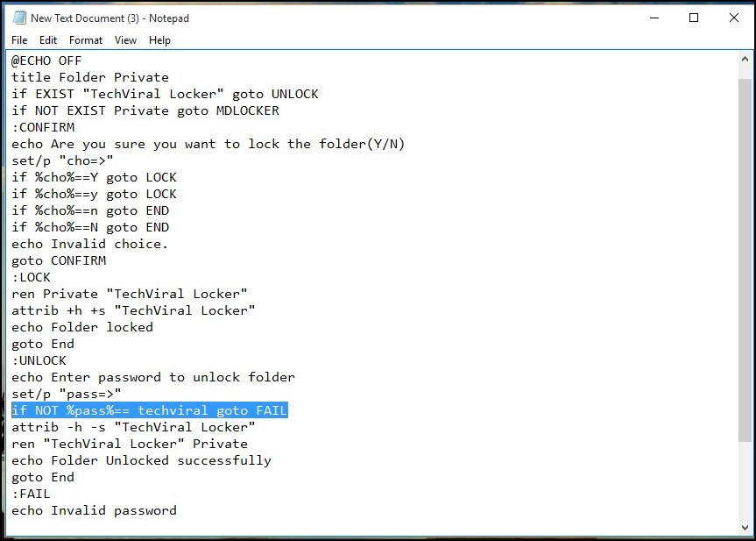This screenshot has width=756, height=541.
Task: Open the View menu
Action: pyautogui.click(x=125, y=40)
